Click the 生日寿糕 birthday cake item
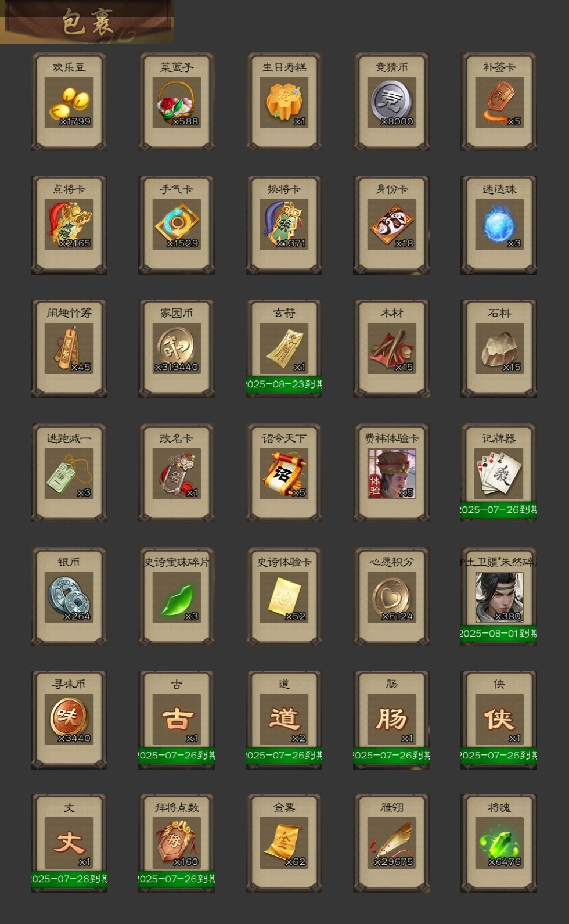The image size is (569, 924). (x=284, y=102)
